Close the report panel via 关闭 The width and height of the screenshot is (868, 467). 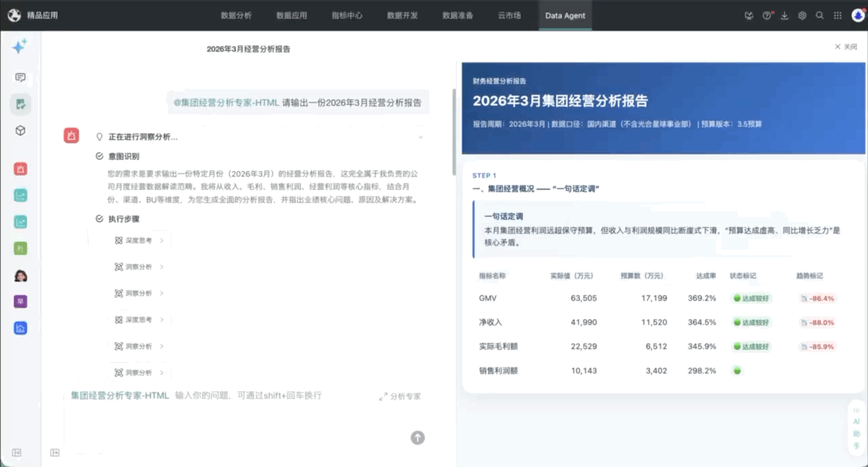point(846,47)
